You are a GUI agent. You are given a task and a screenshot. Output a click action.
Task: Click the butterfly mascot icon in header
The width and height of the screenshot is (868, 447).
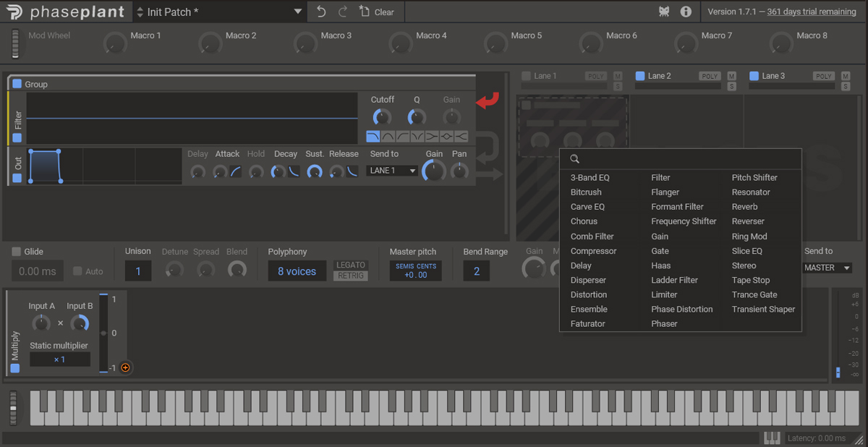[x=664, y=12]
